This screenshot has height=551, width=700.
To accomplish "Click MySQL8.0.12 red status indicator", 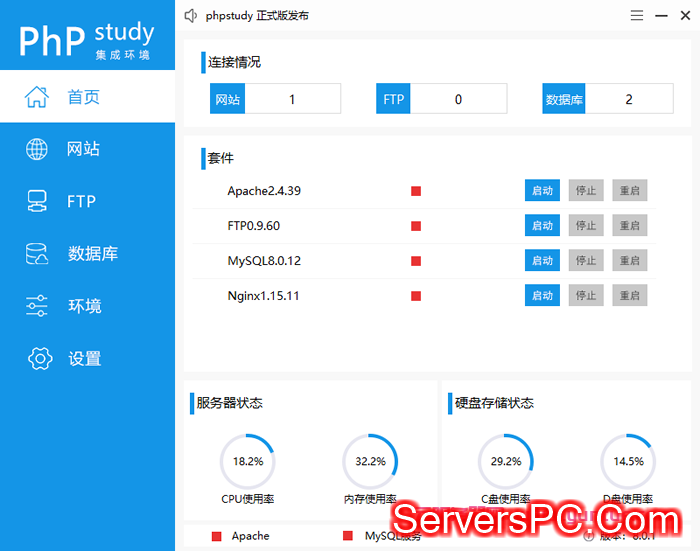I will [x=416, y=261].
